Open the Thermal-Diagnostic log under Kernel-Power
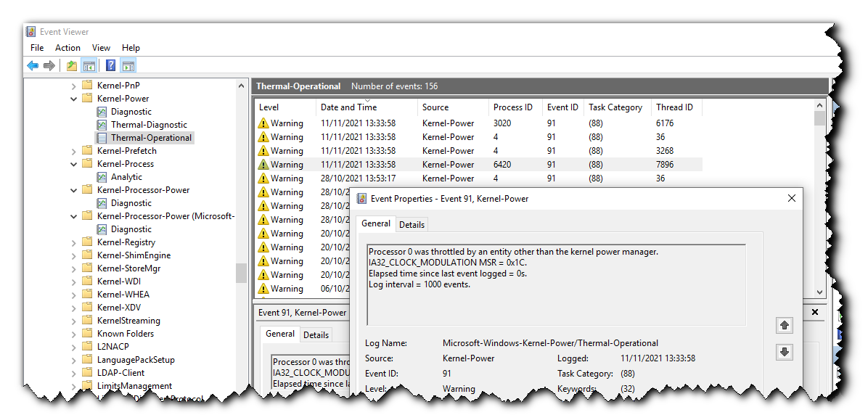 click(x=148, y=125)
